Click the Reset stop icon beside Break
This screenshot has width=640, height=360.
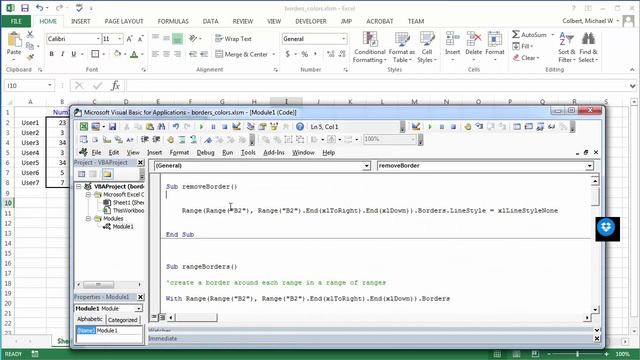tap(224, 127)
